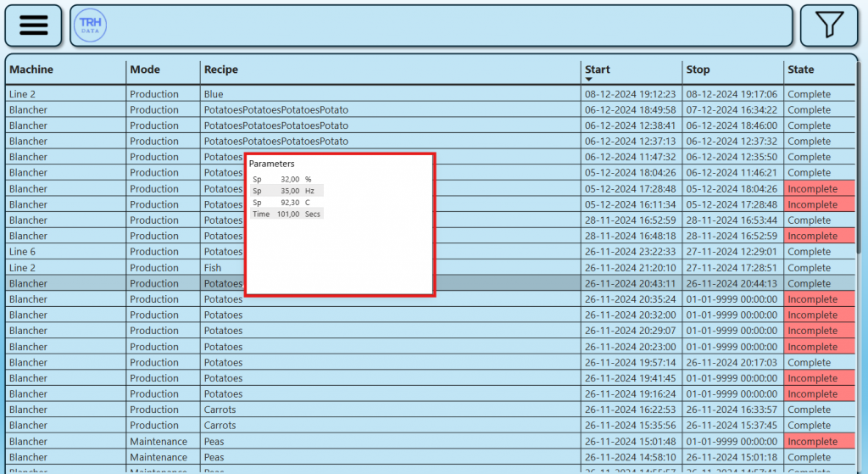Screen dimensions: 868x474
Task: Select the Line 2 Blue recipe row
Action: point(214,94)
